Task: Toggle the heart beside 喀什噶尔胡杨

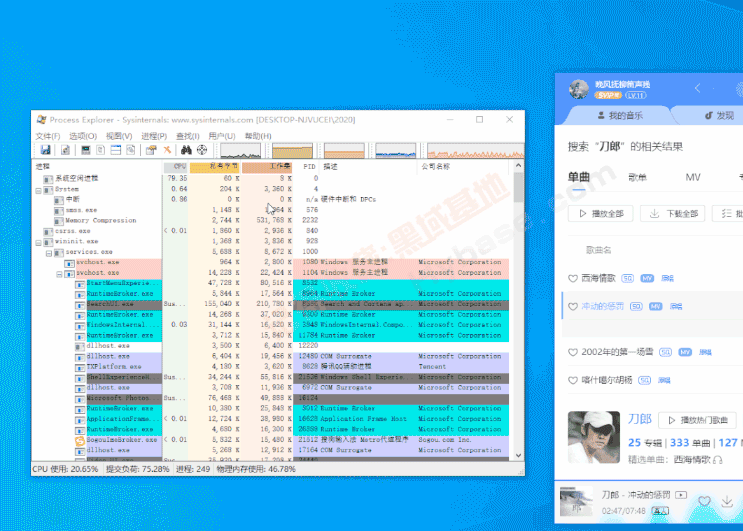Action: point(573,380)
